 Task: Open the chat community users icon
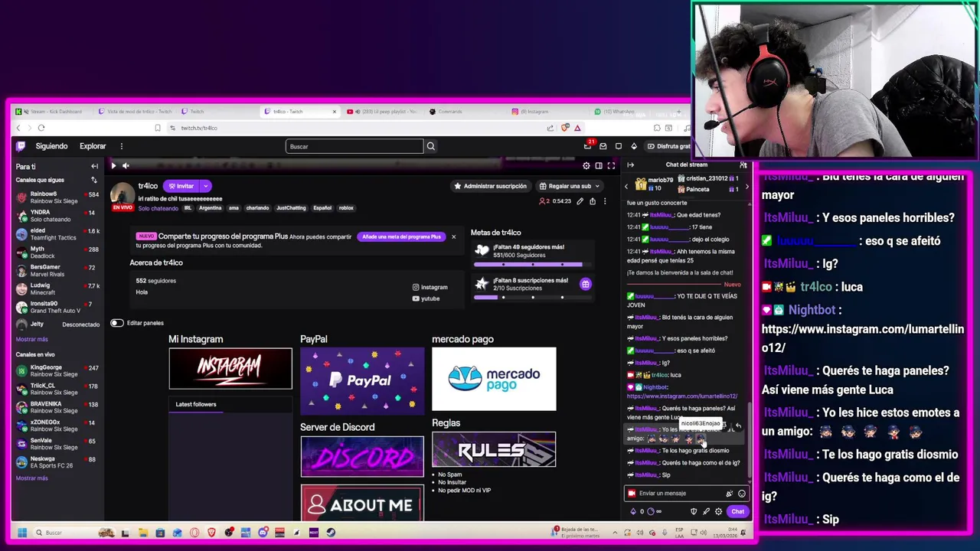(x=743, y=165)
